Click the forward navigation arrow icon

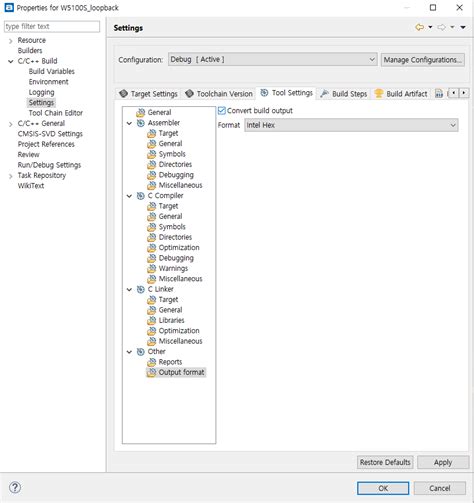coord(441,27)
